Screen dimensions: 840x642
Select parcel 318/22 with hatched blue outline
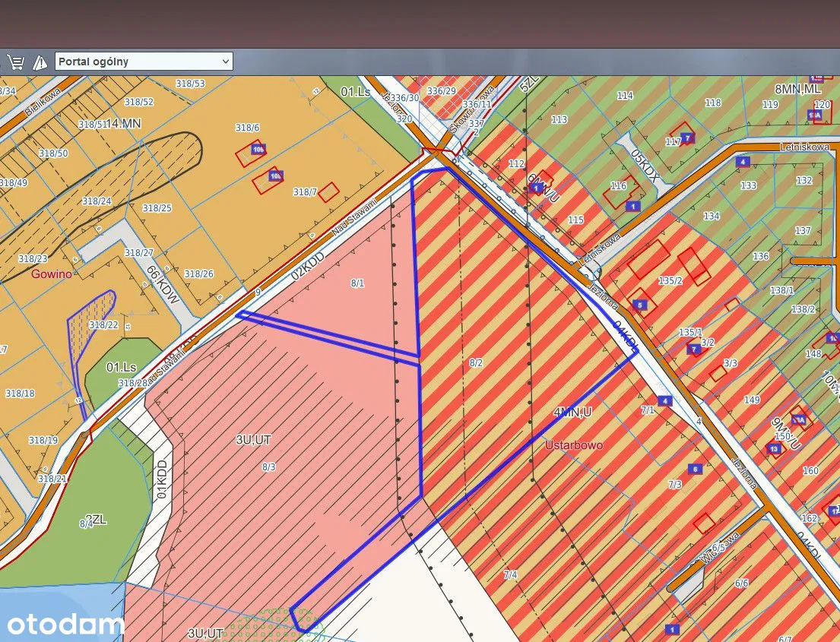coord(103,325)
